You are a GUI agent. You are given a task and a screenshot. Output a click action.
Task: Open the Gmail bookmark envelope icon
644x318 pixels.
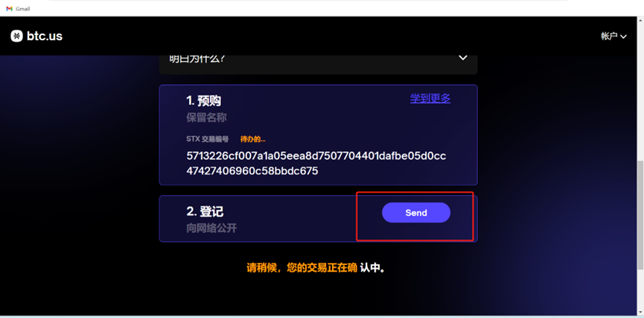[9, 9]
